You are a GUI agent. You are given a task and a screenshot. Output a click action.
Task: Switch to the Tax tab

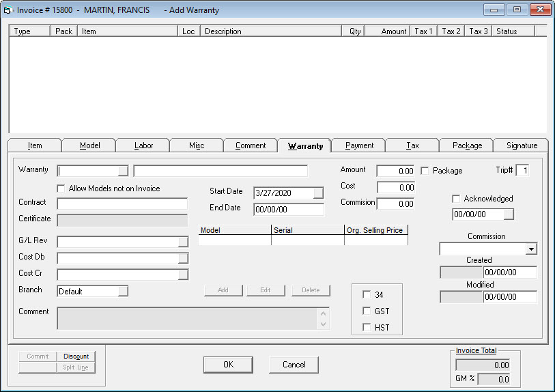pyautogui.click(x=412, y=145)
